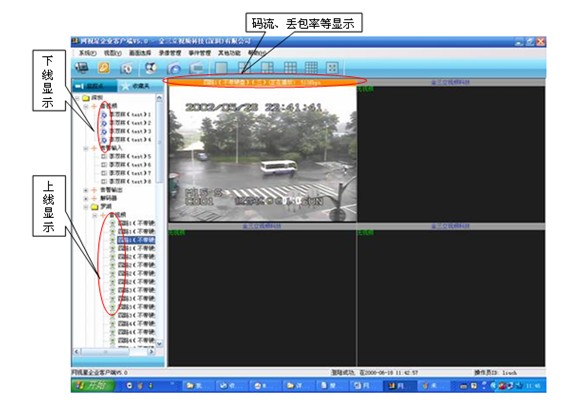Click the yellow folder icon for 深圳
The image size is (582, 407).
[86, 98]
